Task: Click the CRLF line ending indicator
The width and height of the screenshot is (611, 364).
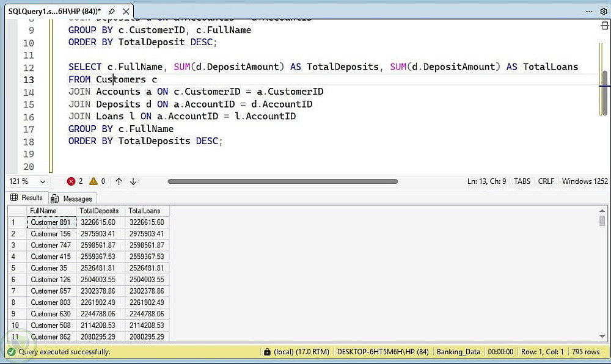Action: (546, 181)
